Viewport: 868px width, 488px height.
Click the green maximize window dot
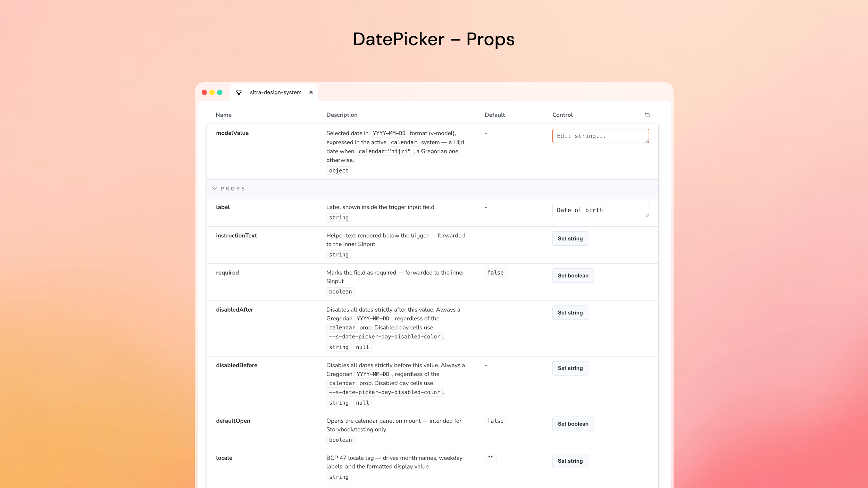pos(219,92)
